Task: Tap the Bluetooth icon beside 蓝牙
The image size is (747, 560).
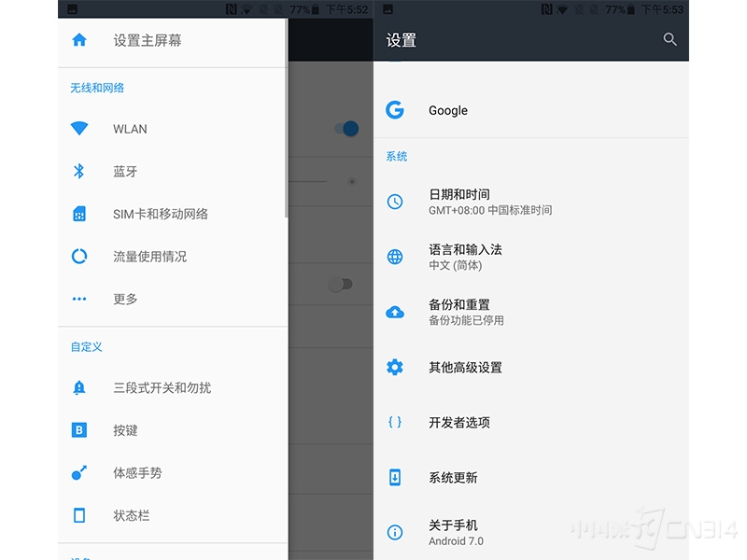Action: [79, 171]
